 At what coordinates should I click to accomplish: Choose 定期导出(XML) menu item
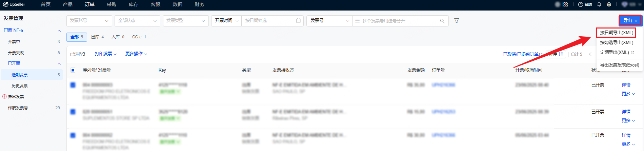point(617,52)
